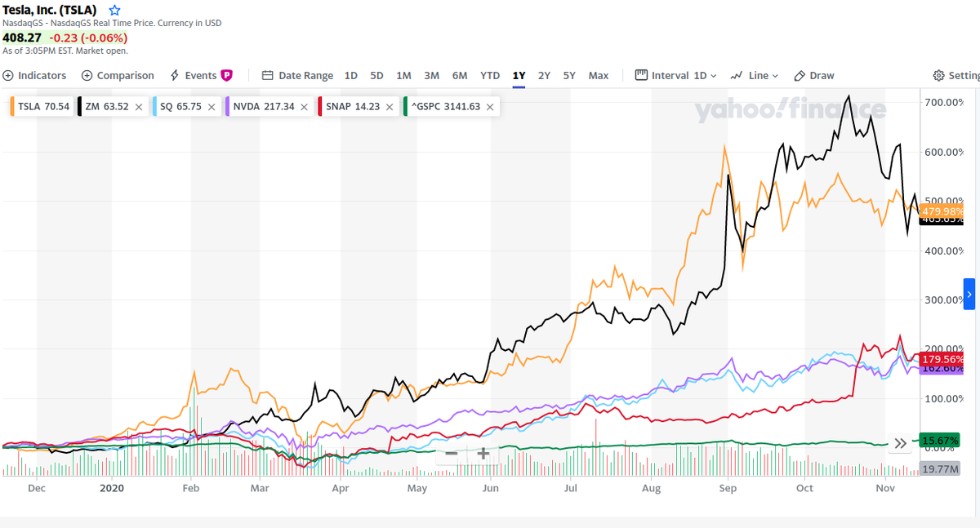
Task: Toggle the star to favorite TSLA
Action: (114, 11)
